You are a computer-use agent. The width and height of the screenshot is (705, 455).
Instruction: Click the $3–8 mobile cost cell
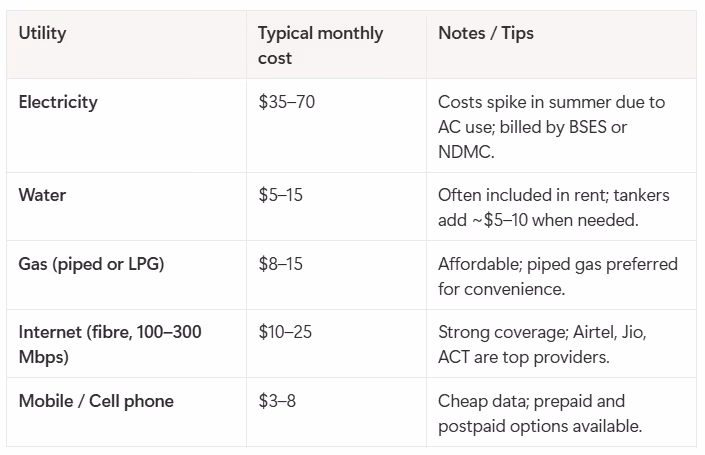pos(277,401)
